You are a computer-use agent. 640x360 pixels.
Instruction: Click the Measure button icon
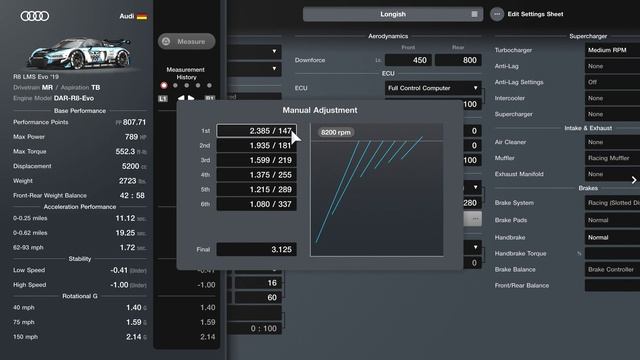(166, 41)
